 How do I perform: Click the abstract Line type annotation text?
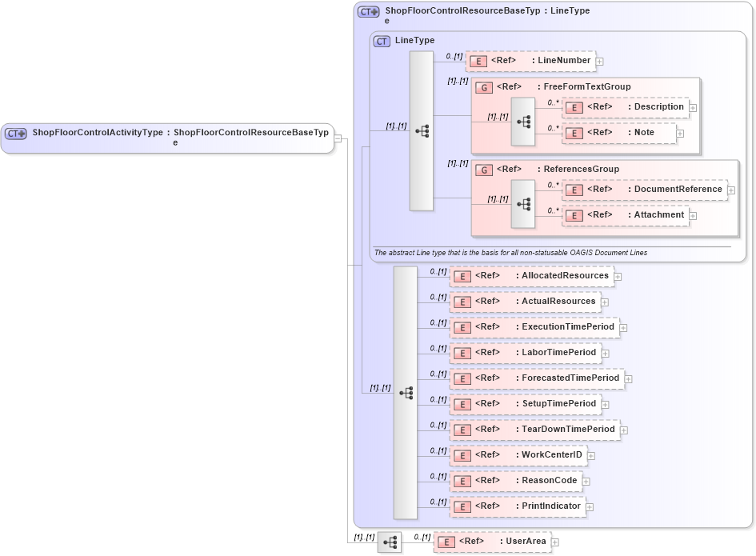click(x=512, y=252)
